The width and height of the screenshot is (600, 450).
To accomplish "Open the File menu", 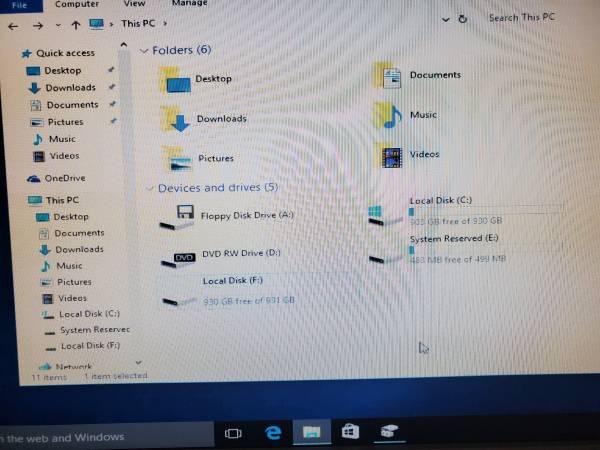I will tap(20, 4).
